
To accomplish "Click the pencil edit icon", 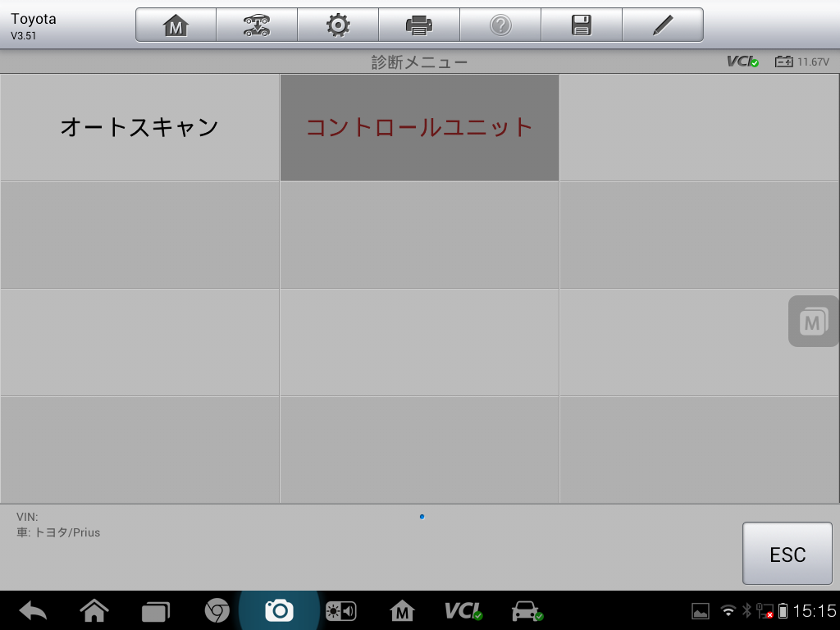I will 663,25.
